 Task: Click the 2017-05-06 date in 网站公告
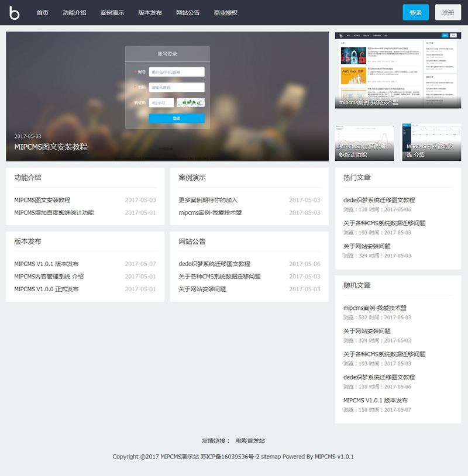(x=305, y=264)
